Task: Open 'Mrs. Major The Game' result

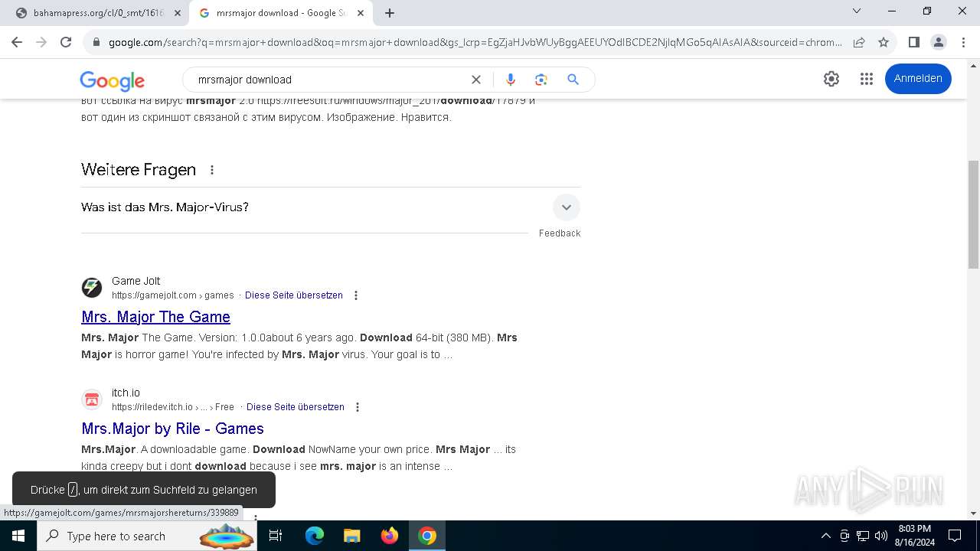Action: coord(156,317)
